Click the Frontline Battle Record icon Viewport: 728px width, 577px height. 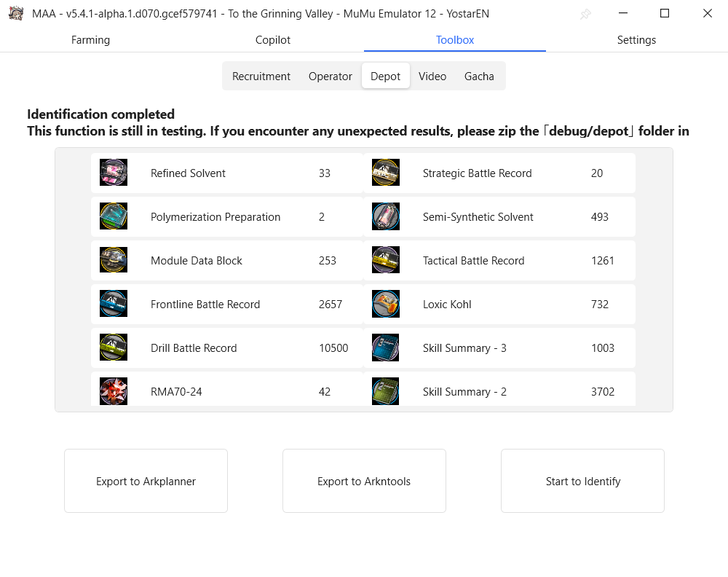(114, 303)
